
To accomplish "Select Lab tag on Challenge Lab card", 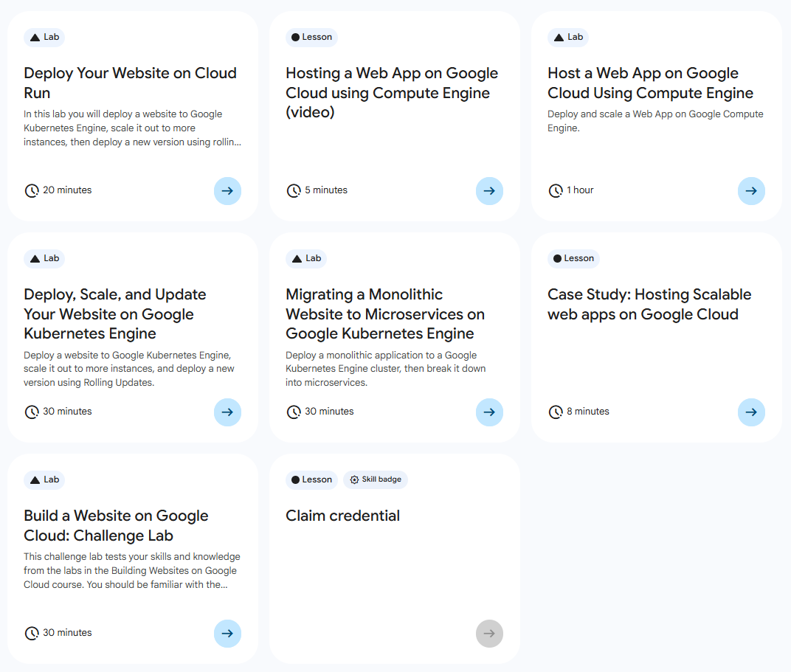I will 44,480.
